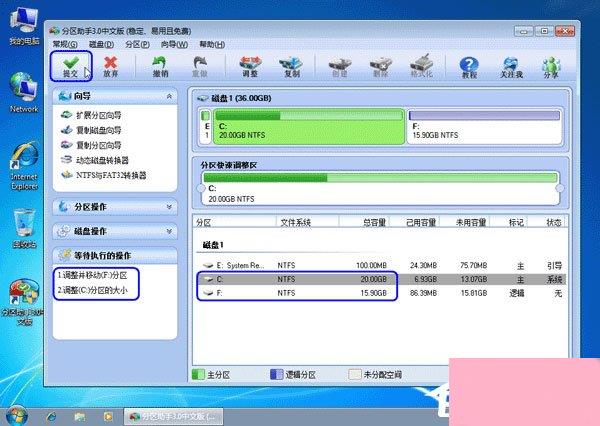Open the 调整 (Resize) partition tool
Image resolution: width=600 pixels, height=426 pixels.
(250, 66)
